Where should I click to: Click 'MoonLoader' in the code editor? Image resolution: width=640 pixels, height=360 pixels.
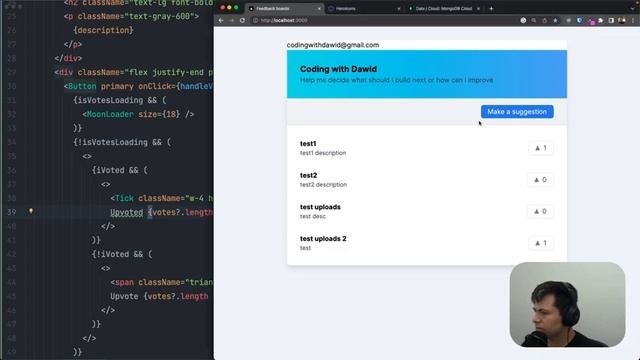(110, 114)
